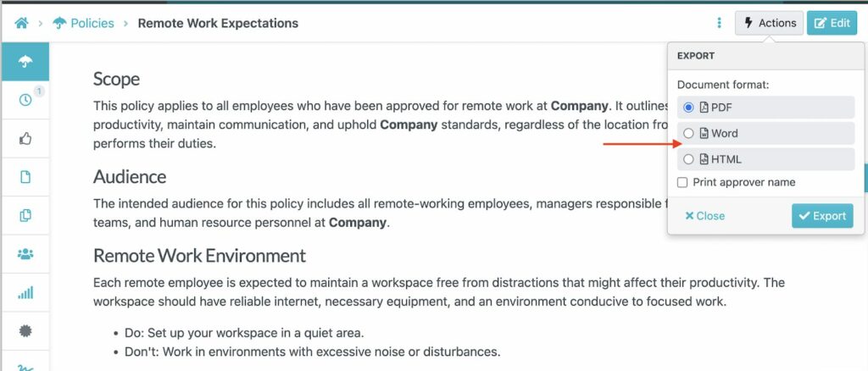This screenshot has width=868, height=371.
Task: Go to the home icon in breadcrumb
Action: [21, 23]
